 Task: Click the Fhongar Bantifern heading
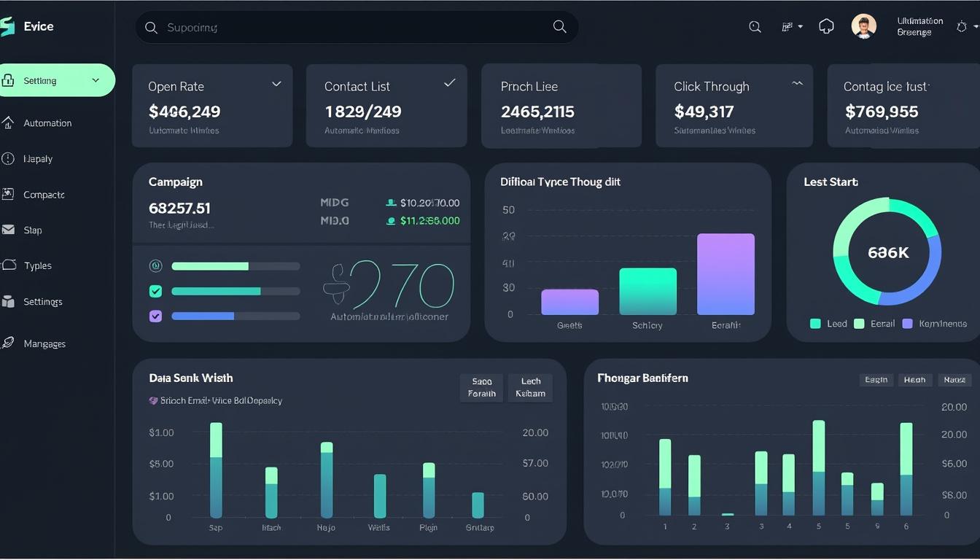642,378
